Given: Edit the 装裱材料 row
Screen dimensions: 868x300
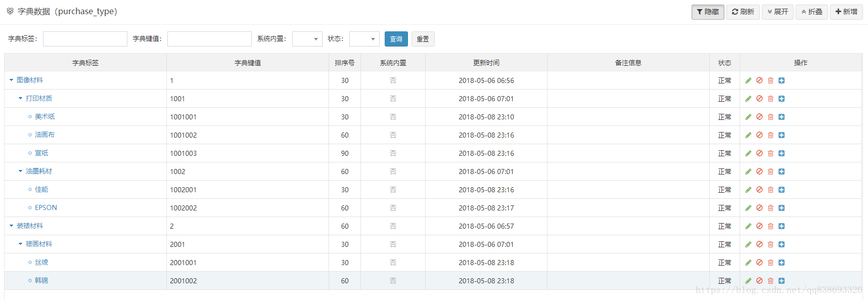Looking at the screenshot, I should point(748,226).
